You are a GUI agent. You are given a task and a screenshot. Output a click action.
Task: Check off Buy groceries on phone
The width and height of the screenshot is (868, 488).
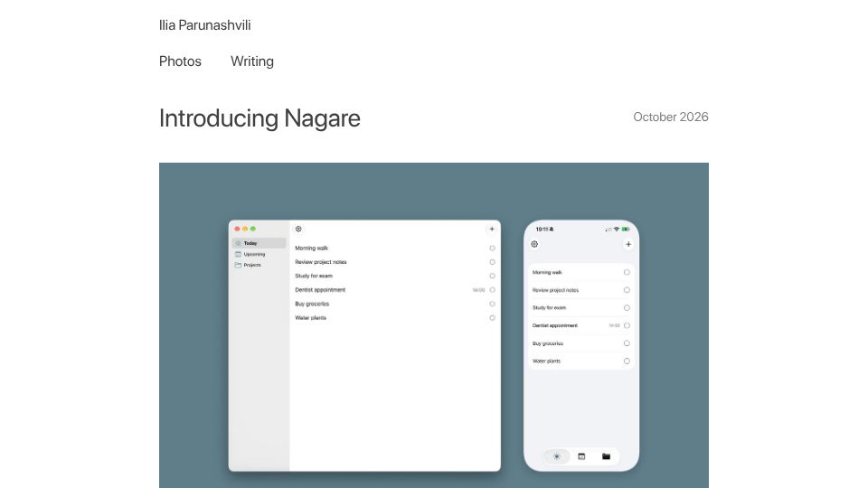point(627,343)
